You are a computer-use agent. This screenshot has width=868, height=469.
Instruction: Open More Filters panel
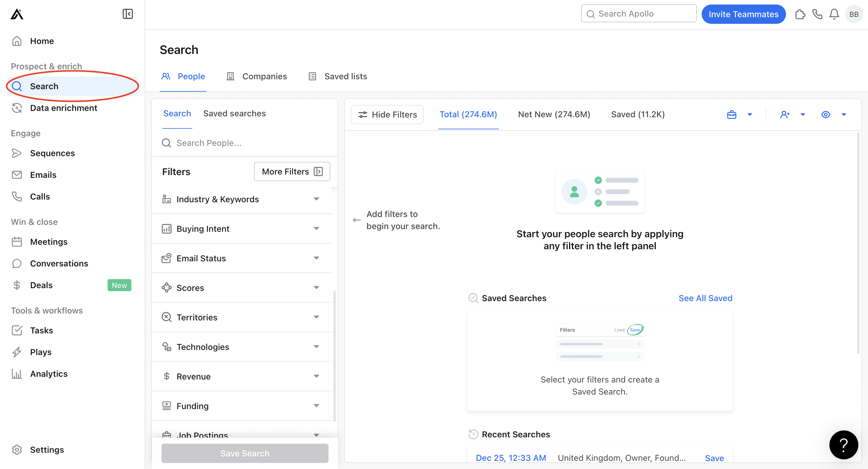point(292,172)
